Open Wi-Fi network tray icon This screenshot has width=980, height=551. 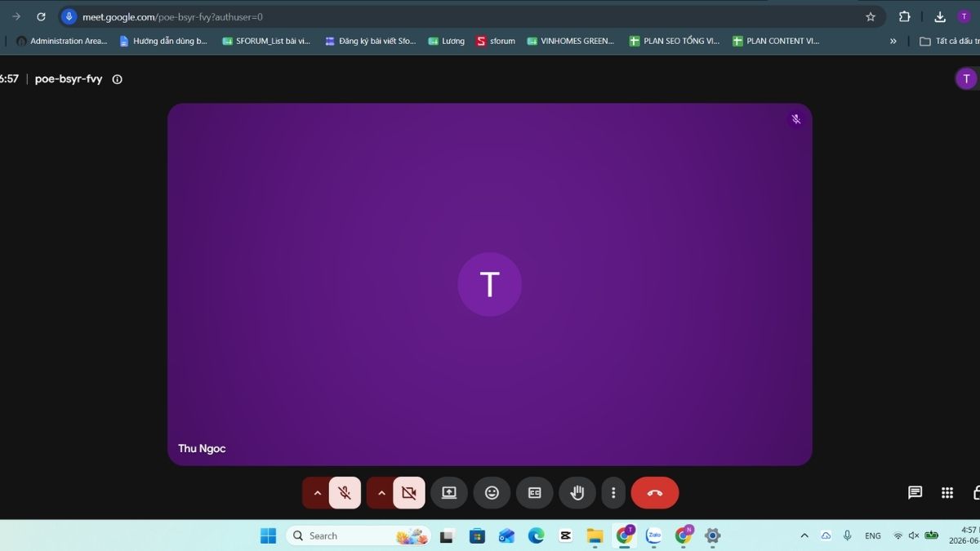coord(898,535)
